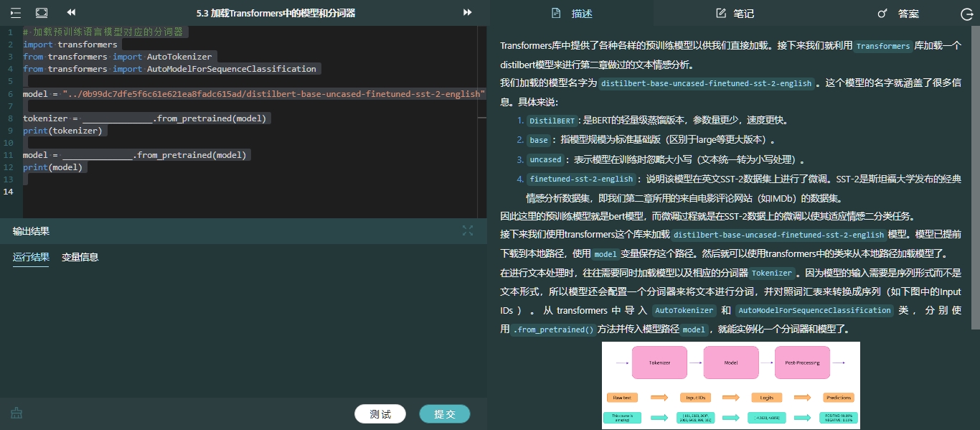Expand the output results panel icon
Screen dimensions: 980x430
click(x=468, y=230)
